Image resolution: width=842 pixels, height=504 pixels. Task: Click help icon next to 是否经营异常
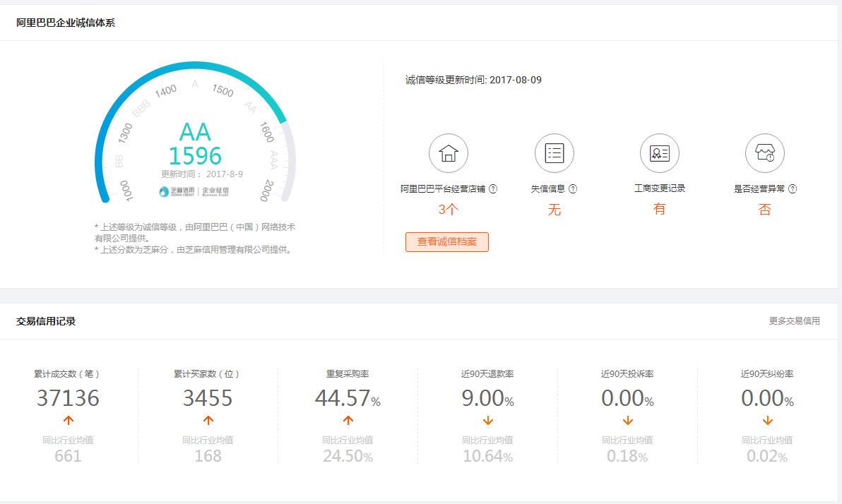coord(793,189)
